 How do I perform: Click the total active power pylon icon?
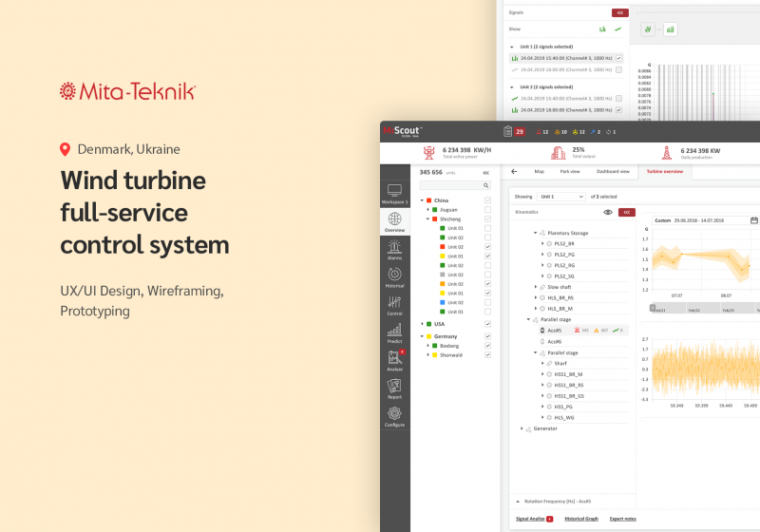429,153
